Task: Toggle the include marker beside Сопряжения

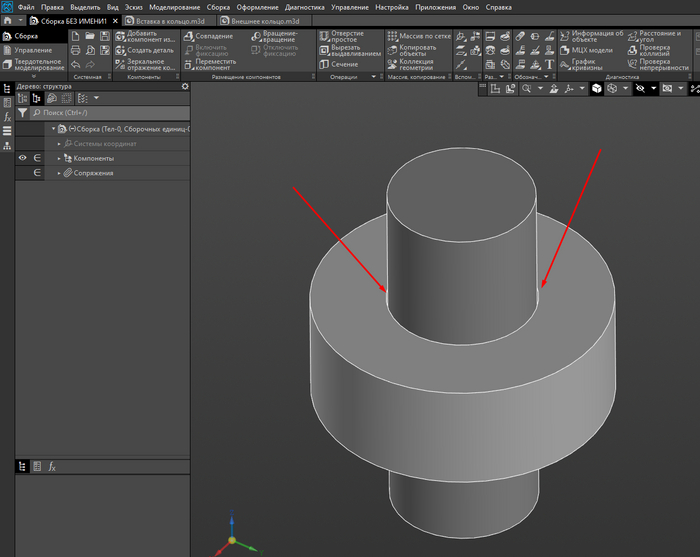Action: 37,173
